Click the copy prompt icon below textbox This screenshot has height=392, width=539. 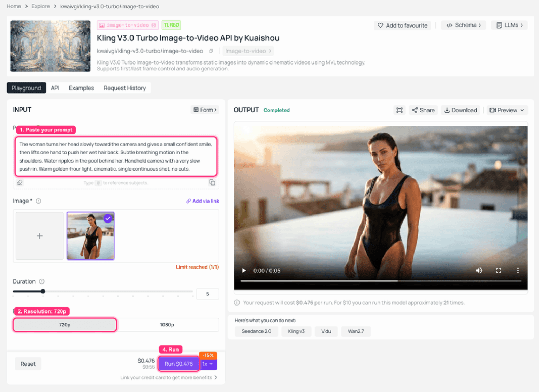point(212,182)
